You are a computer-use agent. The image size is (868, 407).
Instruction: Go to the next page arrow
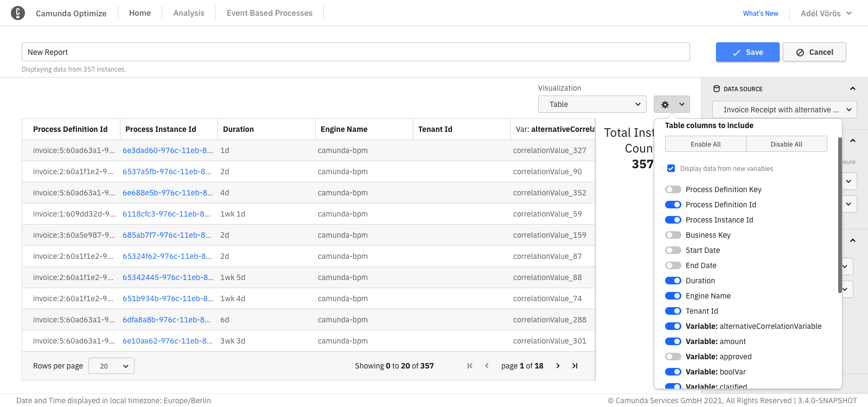(x=558, y=366)
